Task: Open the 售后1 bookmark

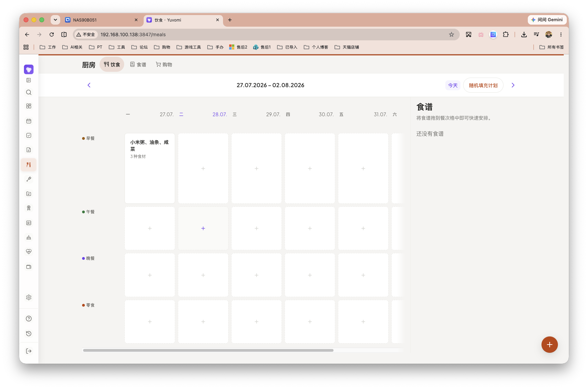Action: click(262, 47)
